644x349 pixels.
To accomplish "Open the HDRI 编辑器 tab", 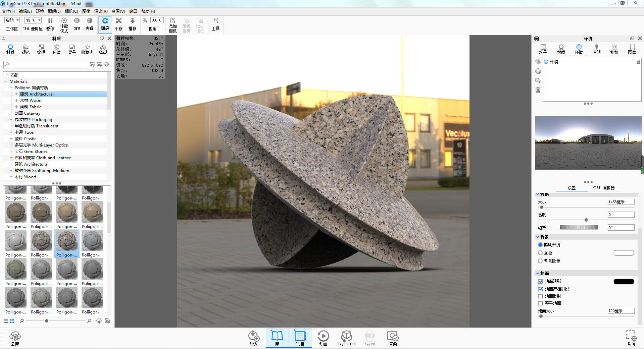I will click(603, 188).
